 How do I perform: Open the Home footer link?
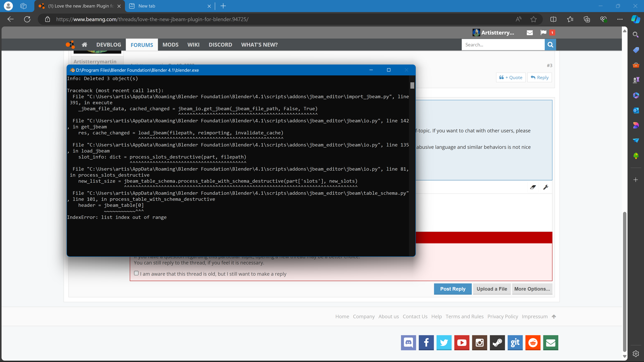click(x=342, y=317)
